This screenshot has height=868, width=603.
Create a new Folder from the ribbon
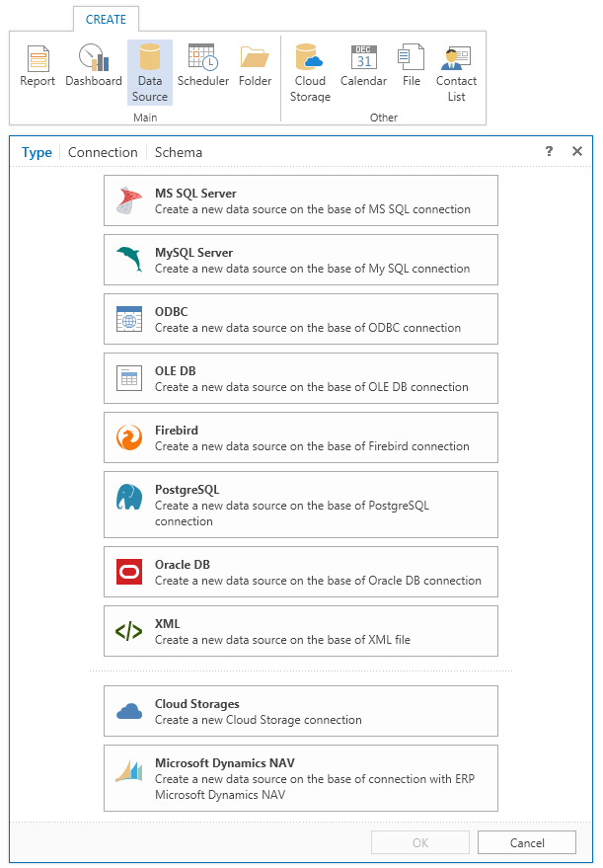click(x=255, y=66)
